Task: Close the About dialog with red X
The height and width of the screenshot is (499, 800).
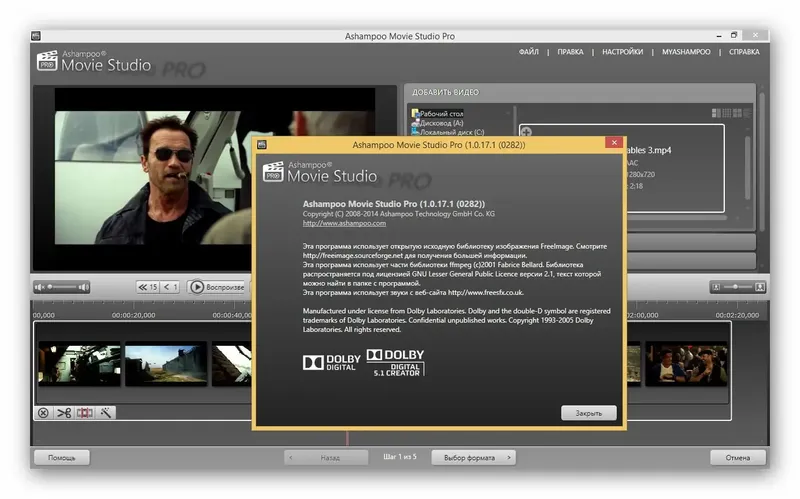Action: [x=614, y=143]
